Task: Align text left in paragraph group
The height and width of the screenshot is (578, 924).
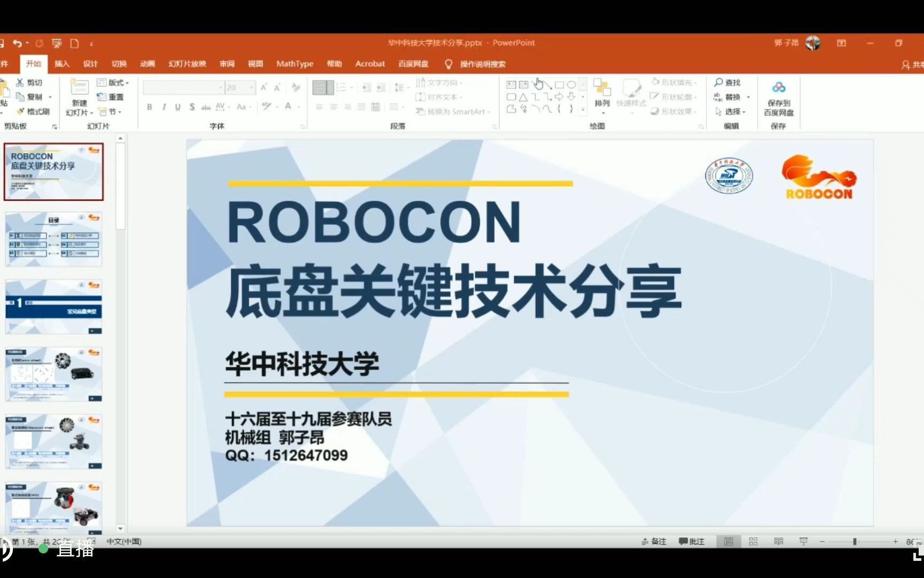Action: pos(319,107)
